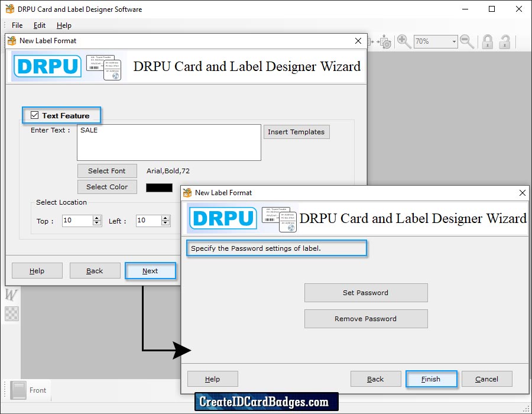This screenshot has width=532, height=414.
Task: Click Back in the text feature wizard
Action: click(x=95, y=271)
